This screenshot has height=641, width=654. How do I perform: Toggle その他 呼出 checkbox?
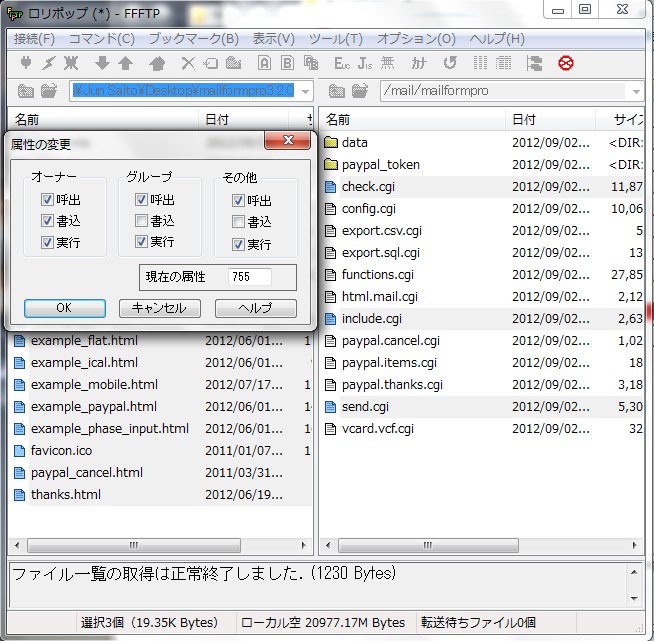(x=238, y=201)
